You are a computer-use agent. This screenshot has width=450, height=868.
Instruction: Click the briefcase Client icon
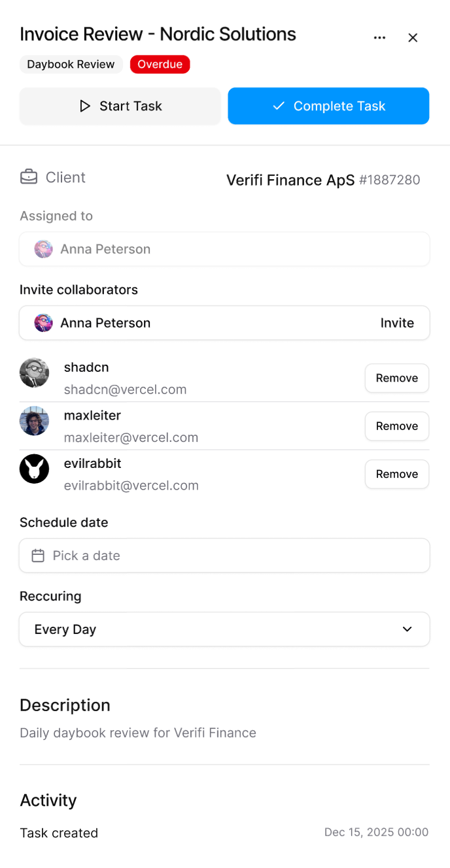coord(29,177)
